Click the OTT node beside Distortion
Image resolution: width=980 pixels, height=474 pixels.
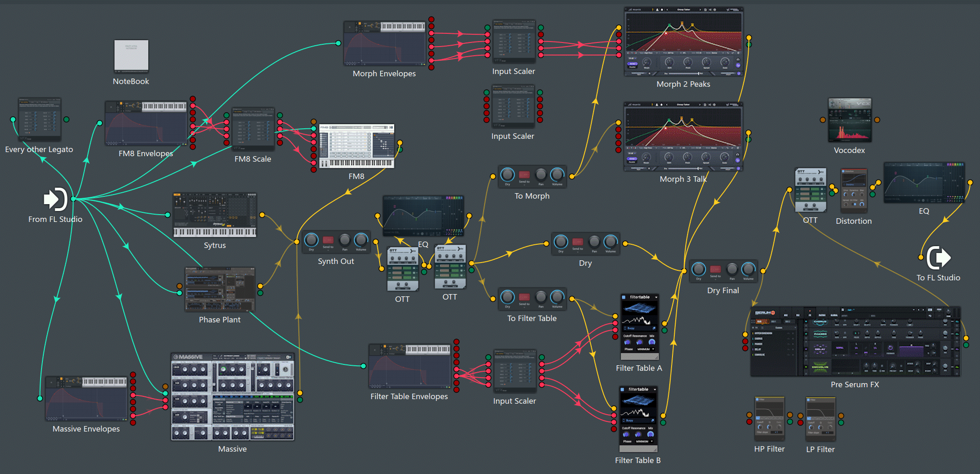pyautogui.click(x=810, y=190)
